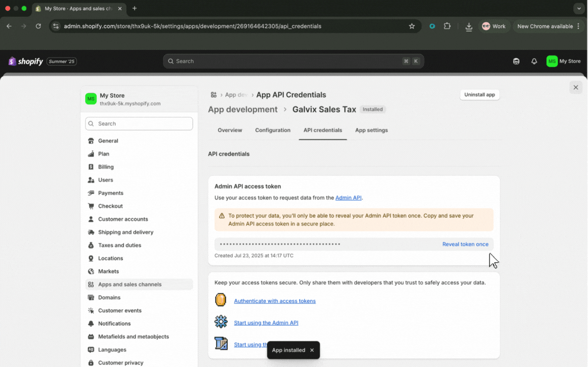
Task: Click the Users sidebar icon
Action: (x=91, y=180)
